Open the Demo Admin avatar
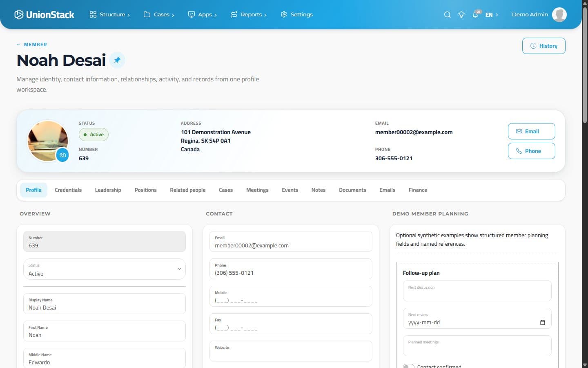588x368 pixels. coord(559,15)
